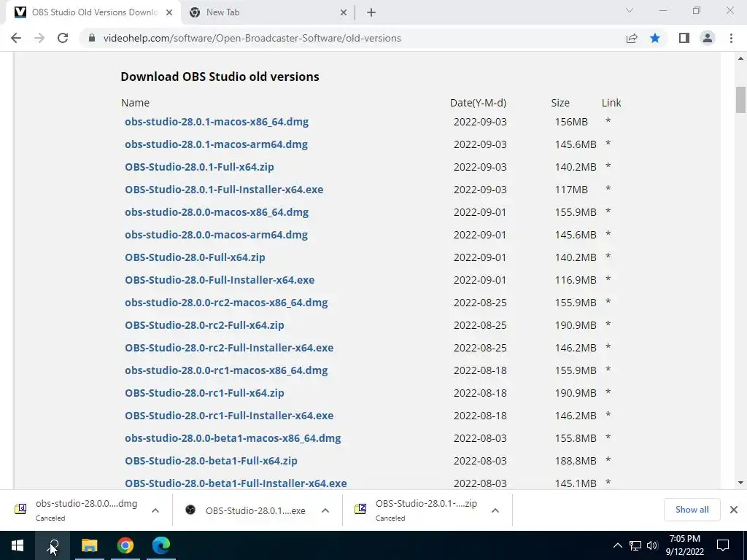Download obs-studio-28.0.1-macos-x86_64.dmg
This screenshot has height=560, width=747.
[217, 122]
